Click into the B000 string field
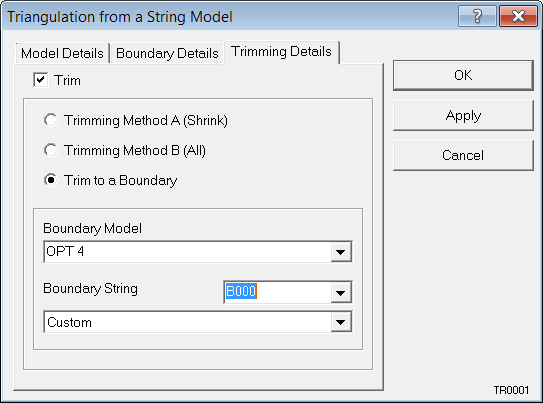The image size is (543, 403). pyautogui.click(x=277, y=292)
